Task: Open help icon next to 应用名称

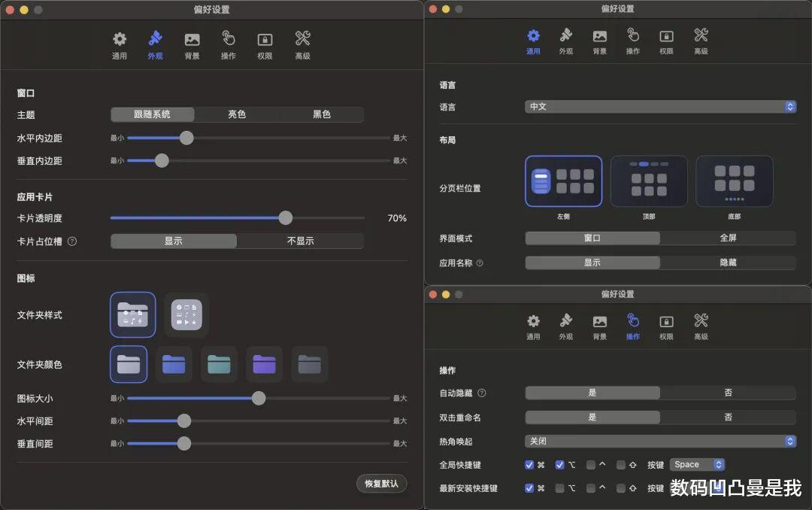Action: coord(480,263)
